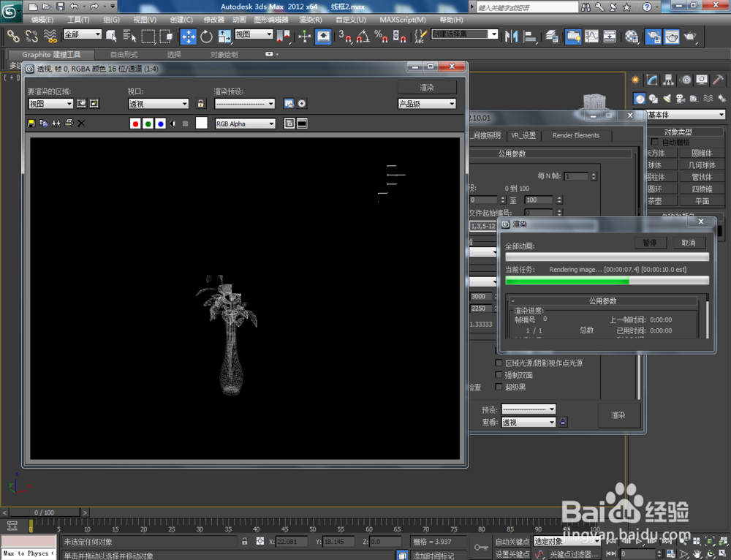731x560 pixels.
Task: Toggle the Percent Snap icon
Action: point(381,37)
